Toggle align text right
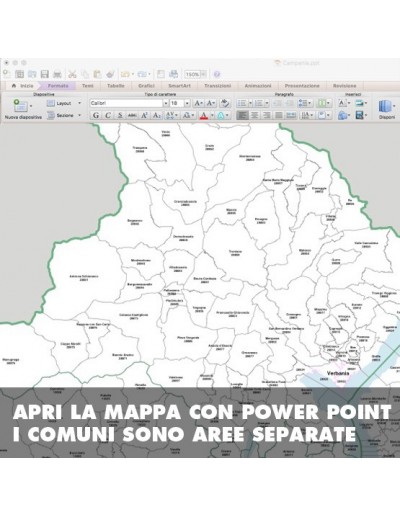This screenshot has width=400, height=517. pyautogui.click(x=267, y=115)
